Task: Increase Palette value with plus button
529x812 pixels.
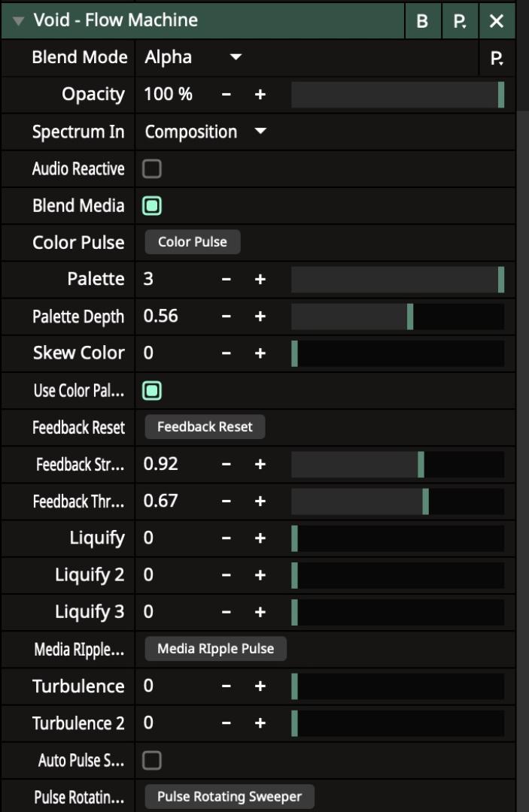Action: pos(260,279)
